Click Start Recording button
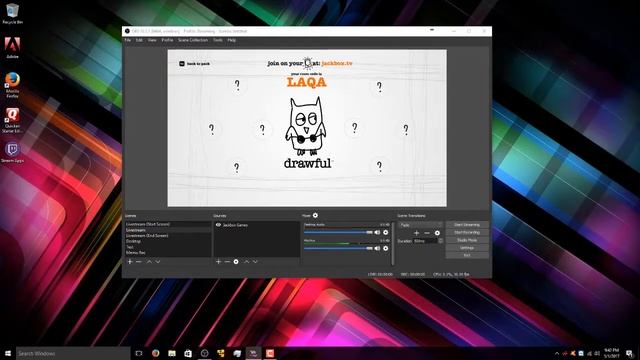640x360 pixels. coord(467,232)
